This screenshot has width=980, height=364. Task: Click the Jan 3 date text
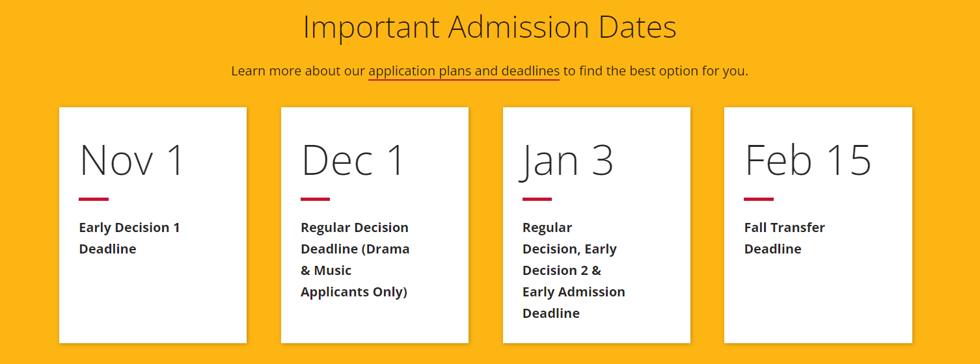[567, 160]
